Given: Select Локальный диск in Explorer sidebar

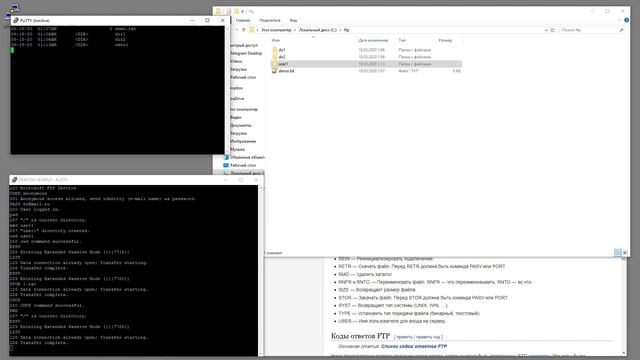Looking at the screenshot, I should coord(247,173).
